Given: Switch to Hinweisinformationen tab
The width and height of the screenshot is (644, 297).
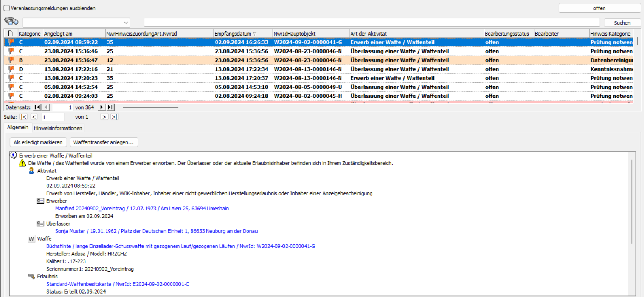Looking at the screenshot, I should [x=58, y=128].
